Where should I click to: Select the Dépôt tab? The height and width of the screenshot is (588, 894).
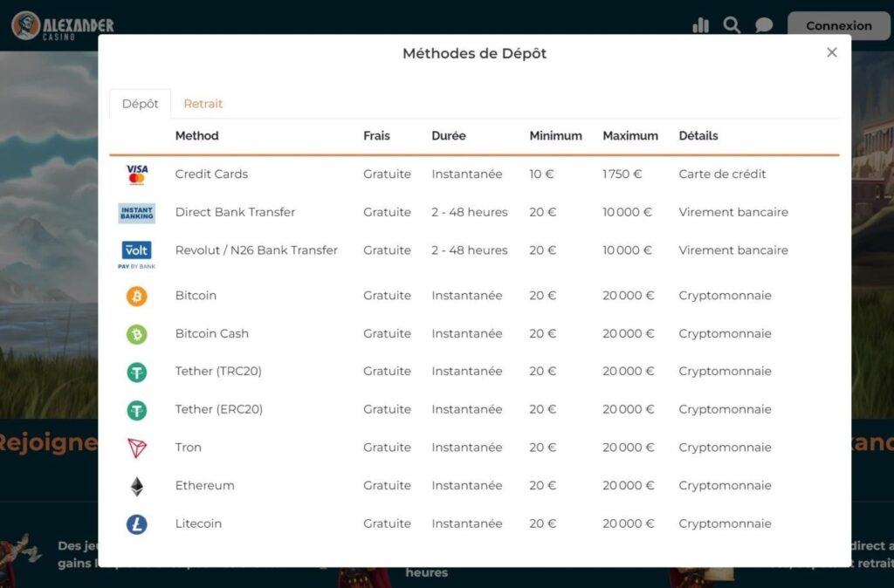pyautogui.click(x=141, y=104)
